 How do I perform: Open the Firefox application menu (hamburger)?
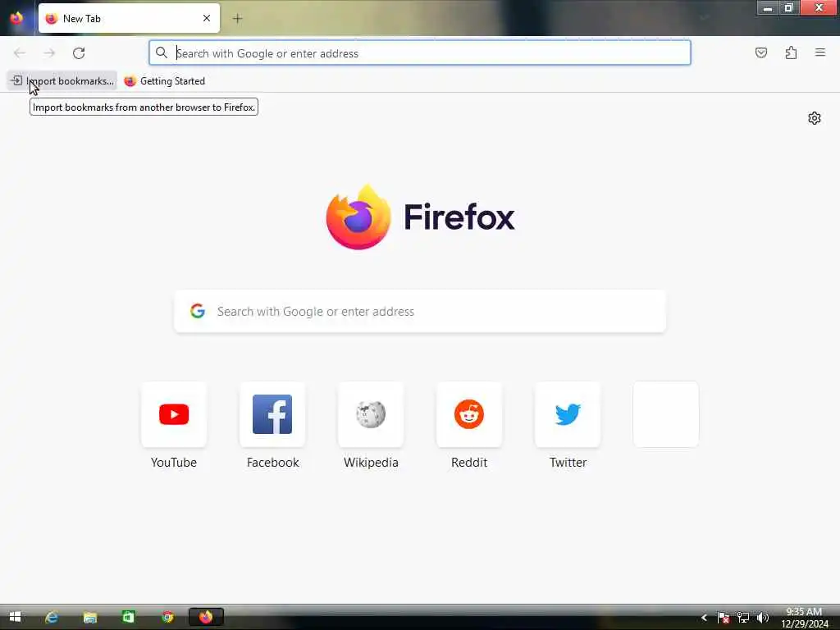(820, 52)
